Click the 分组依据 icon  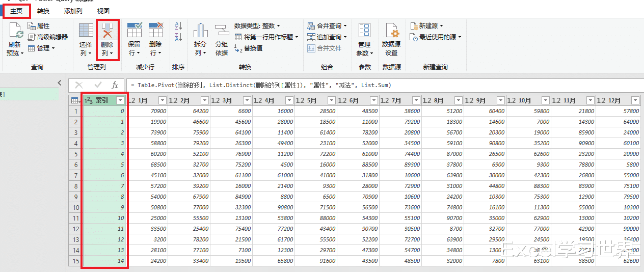click(221, 31)
